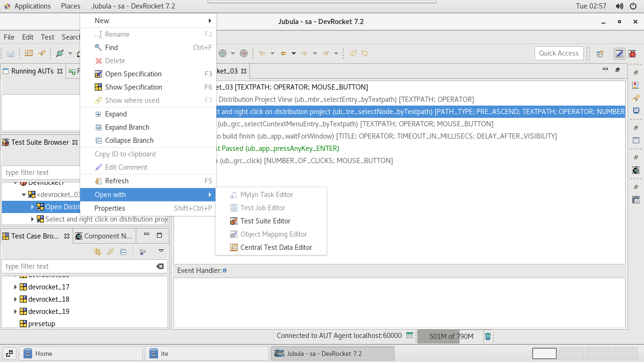
Task: Click the red target icon in toolbar
Action: tap(244, 53)
